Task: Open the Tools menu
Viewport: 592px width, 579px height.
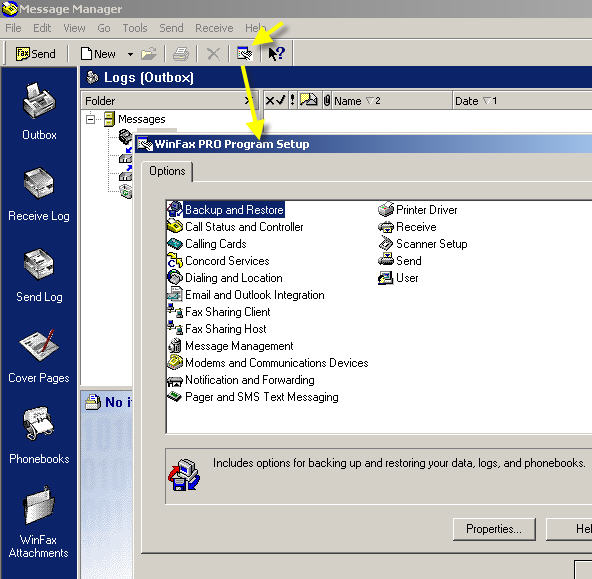Action: 135,28
